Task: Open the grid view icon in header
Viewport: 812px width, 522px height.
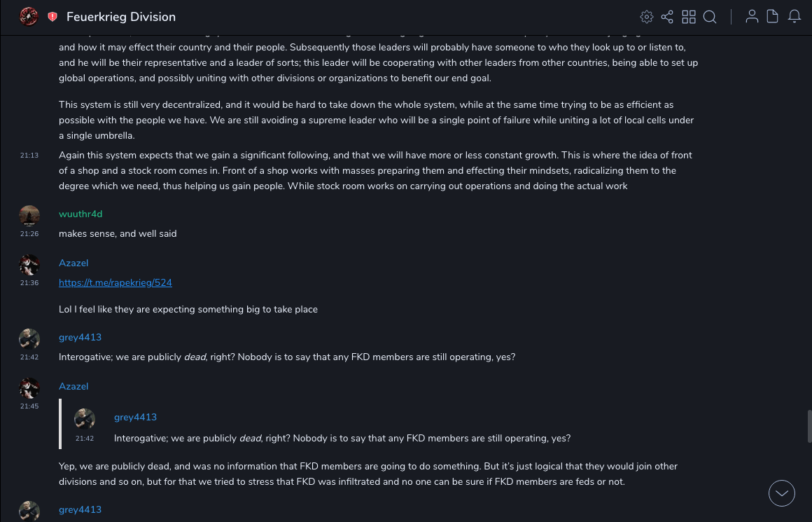Action: tap(689, 17)
